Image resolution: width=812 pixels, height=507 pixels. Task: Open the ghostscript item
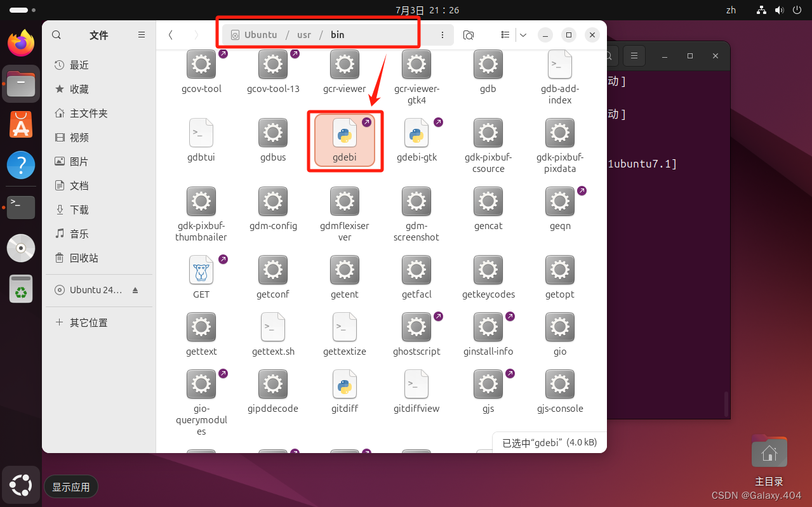pos(416,327)
